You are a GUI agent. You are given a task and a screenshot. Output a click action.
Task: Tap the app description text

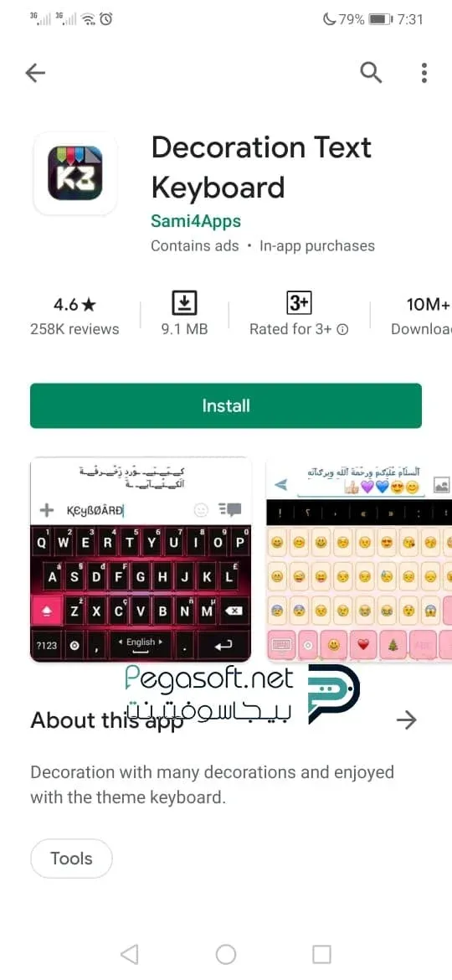(x=213, y=784)
